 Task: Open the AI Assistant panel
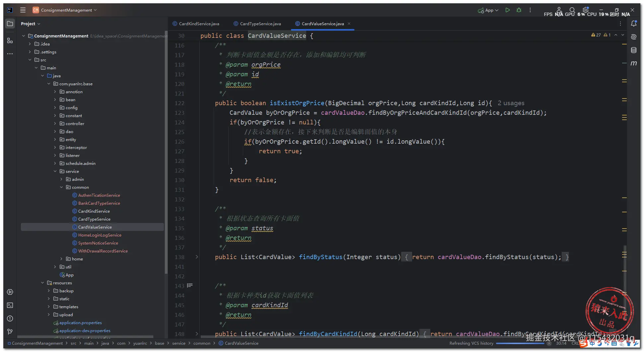(634, 37)
